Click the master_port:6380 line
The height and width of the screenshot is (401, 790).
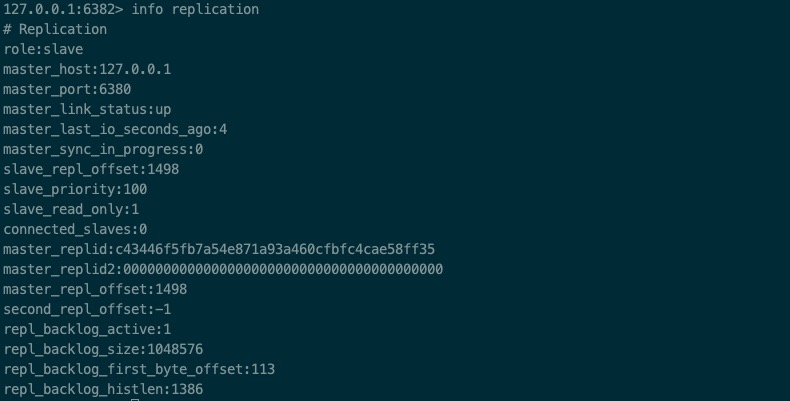click(67, 89)
